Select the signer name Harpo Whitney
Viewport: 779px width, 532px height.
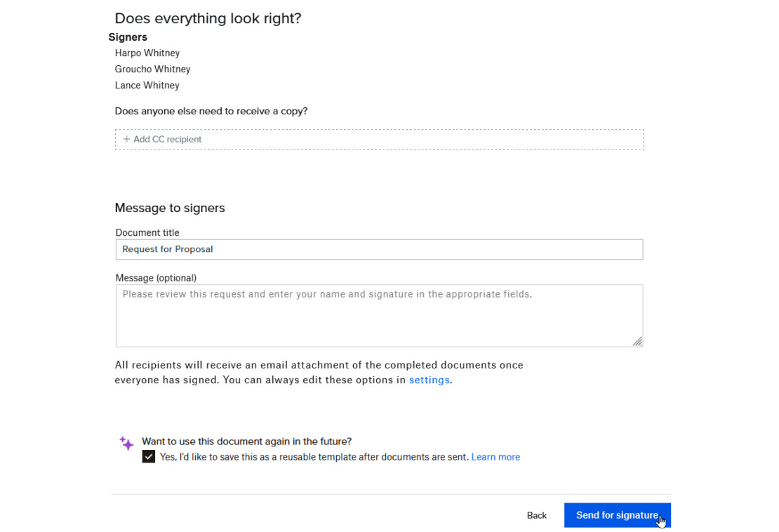coord(147,53)
